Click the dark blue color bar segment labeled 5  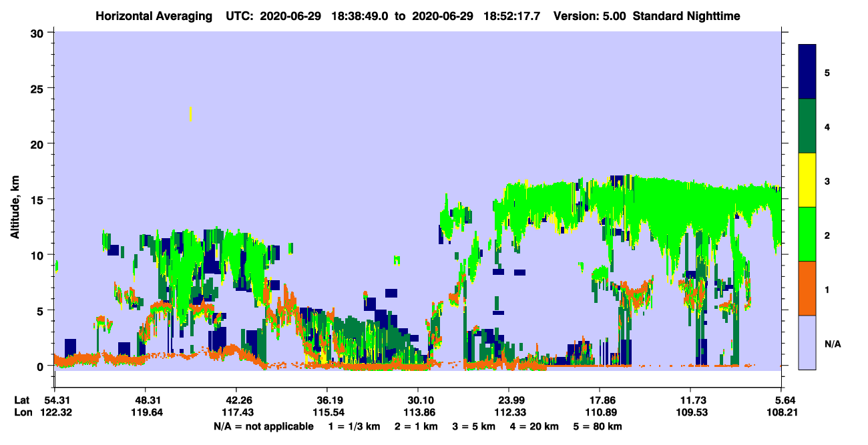point(807,72)
